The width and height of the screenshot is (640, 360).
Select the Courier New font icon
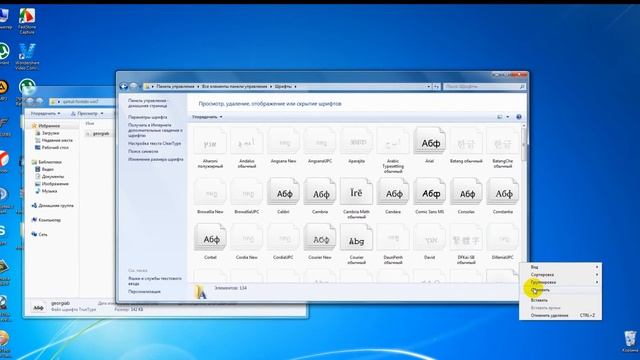coord(320,238)
